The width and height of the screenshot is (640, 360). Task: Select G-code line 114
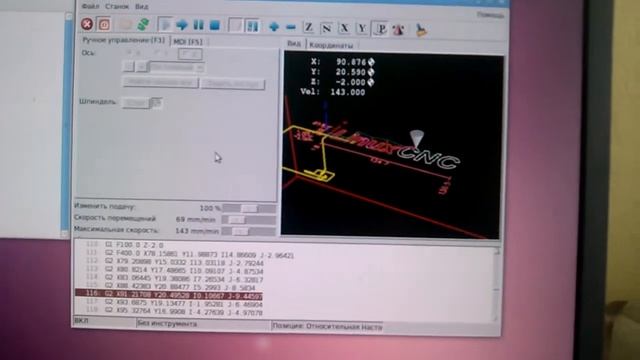pyautogui.click(x=174, y=278)
